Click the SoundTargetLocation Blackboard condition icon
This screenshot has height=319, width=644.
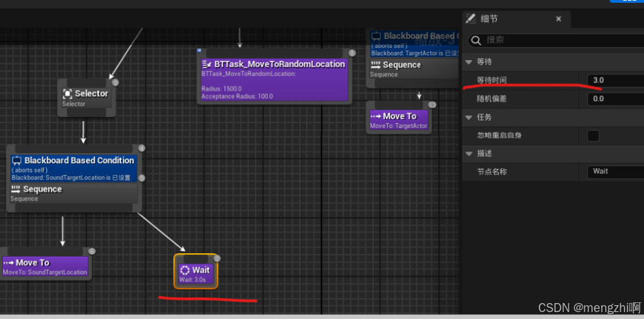coord(17,161)
